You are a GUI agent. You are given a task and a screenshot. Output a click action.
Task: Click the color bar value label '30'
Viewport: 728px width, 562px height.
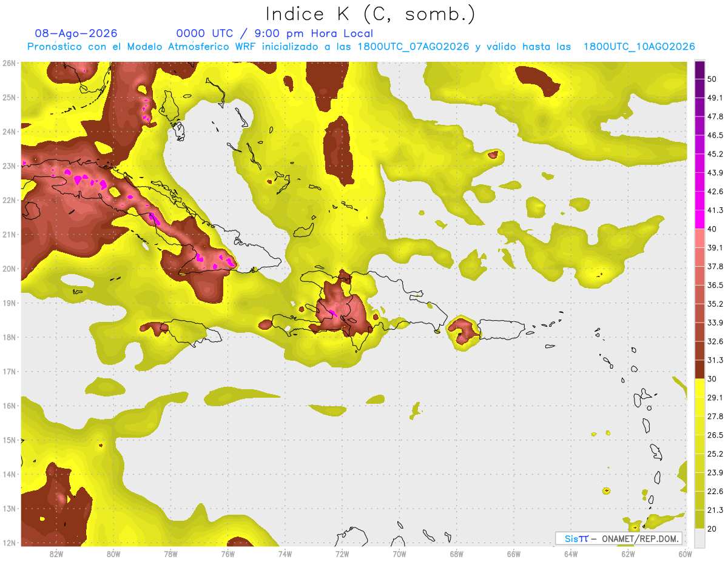(x=712, y=379)
